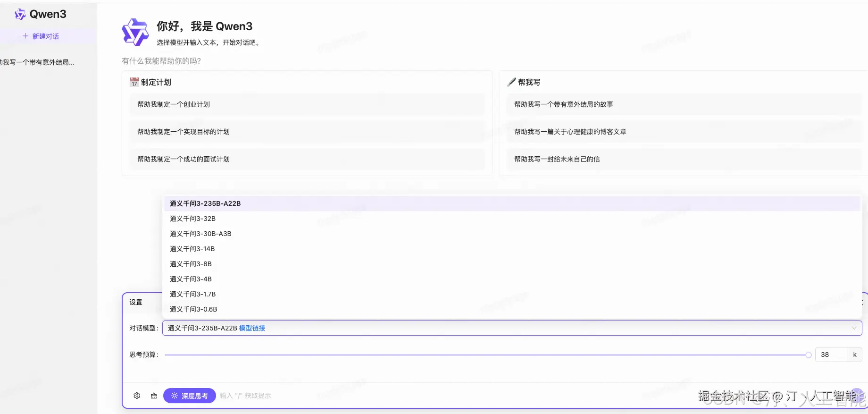The height and width of the screenshot is (414, 868).
Task: Choose prompt 帮助我制定一个成功的面试计划
Action: [x=307, y=159]
